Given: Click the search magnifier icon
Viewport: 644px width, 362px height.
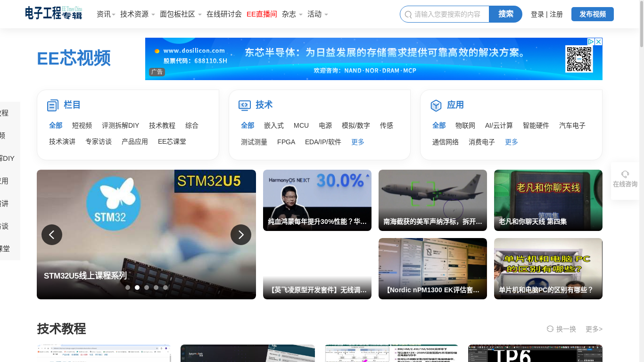Looking at the screenshot, I should [x=408, y=15].
